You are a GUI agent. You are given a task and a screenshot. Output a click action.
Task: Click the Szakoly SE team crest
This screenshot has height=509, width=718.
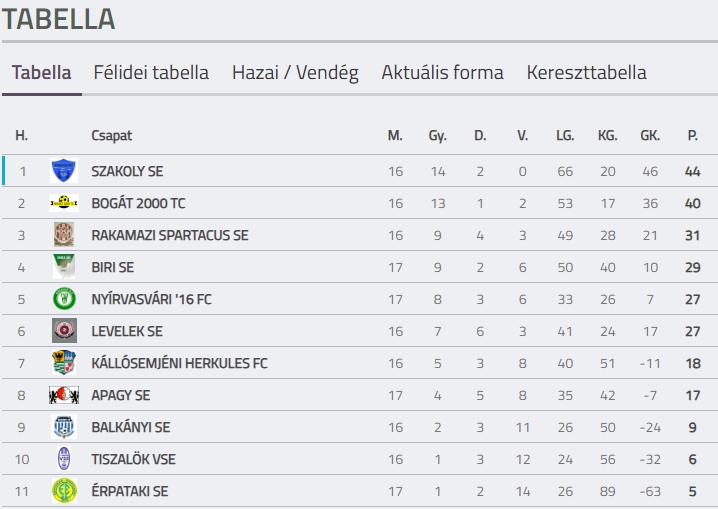click(x=64, y=171)
